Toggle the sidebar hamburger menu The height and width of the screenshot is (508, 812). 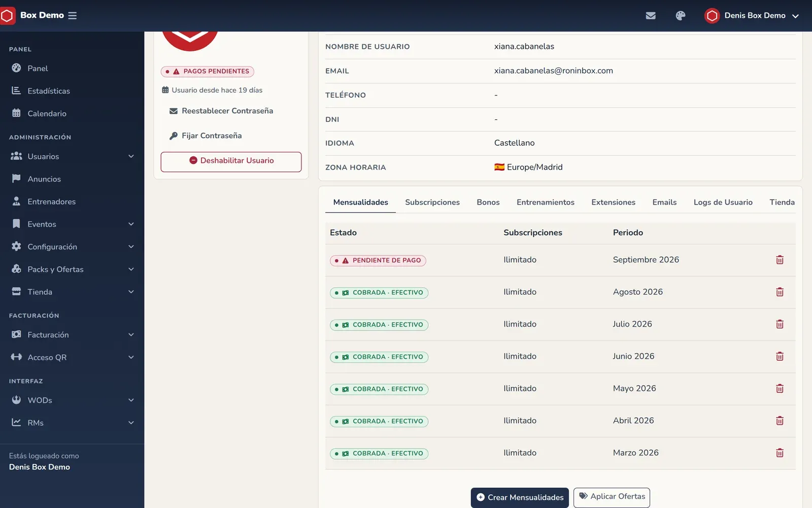[73, 16]
